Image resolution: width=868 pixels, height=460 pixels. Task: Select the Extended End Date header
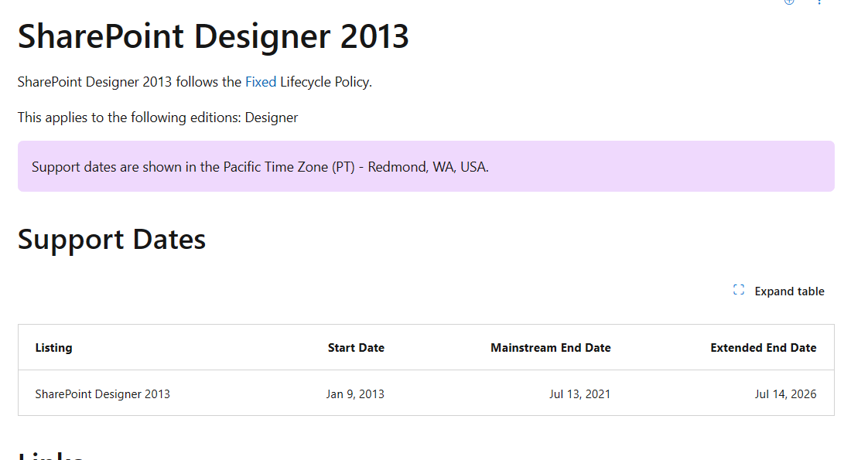click(x=764, y=348)
